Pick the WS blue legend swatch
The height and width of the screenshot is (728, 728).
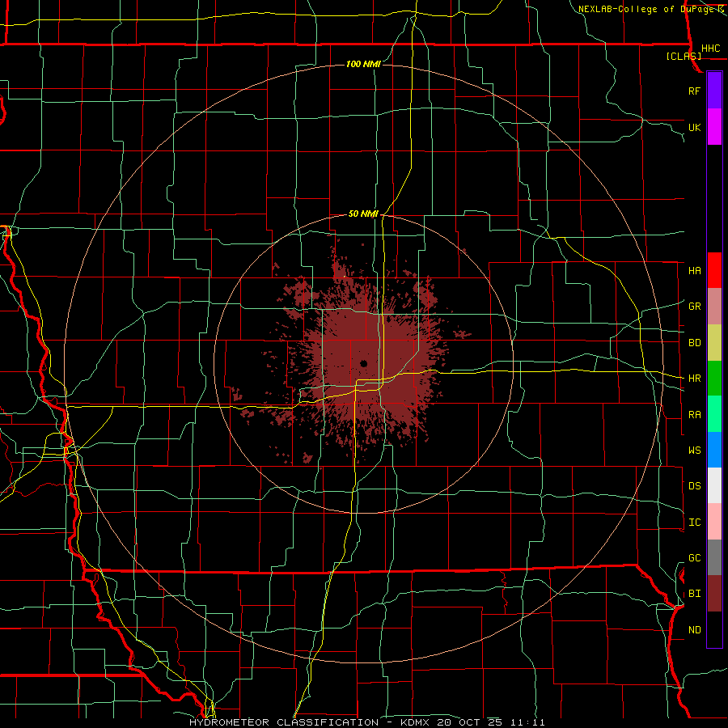(x=714, y=450)
